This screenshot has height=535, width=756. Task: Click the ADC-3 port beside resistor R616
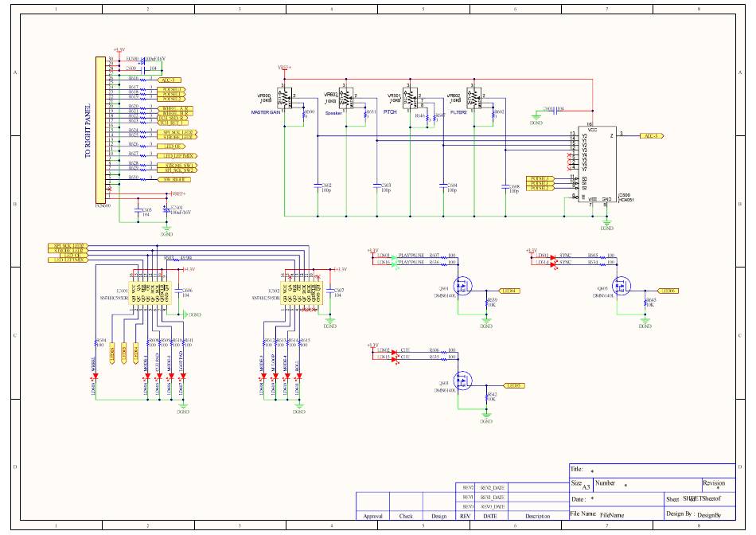(169, 80)
